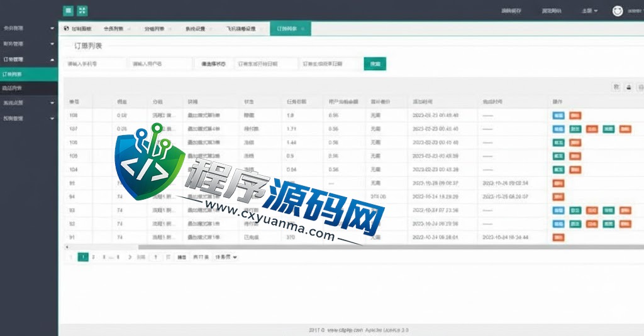Screen dimensions: 644x336
Task: Click the blue button in row 92
Action: click(558, 224)
